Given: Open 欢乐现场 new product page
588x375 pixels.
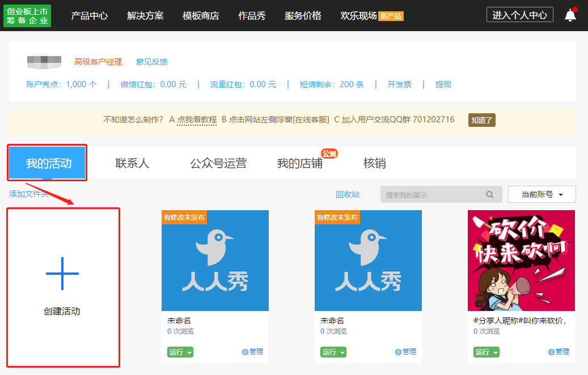Looking at the screenshot, I should tap(371, 16).
